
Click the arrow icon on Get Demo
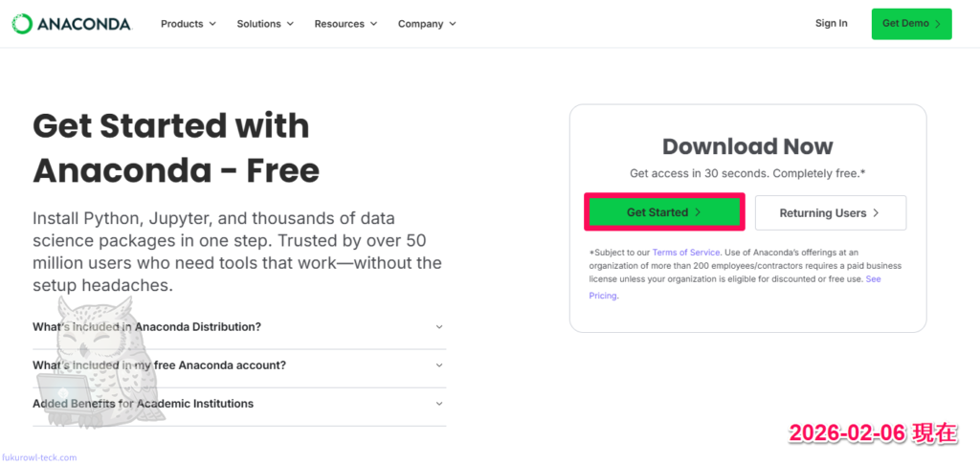coord(937,23)
